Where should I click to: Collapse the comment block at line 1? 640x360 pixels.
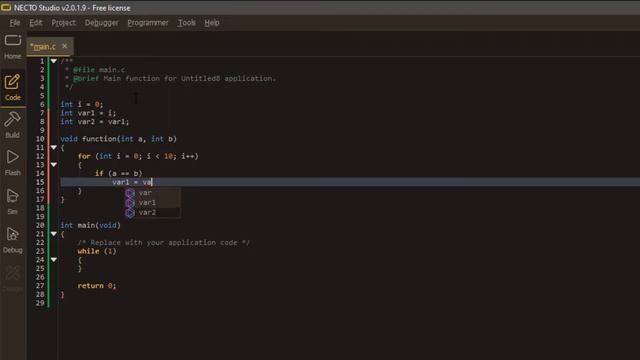[54, 61]
